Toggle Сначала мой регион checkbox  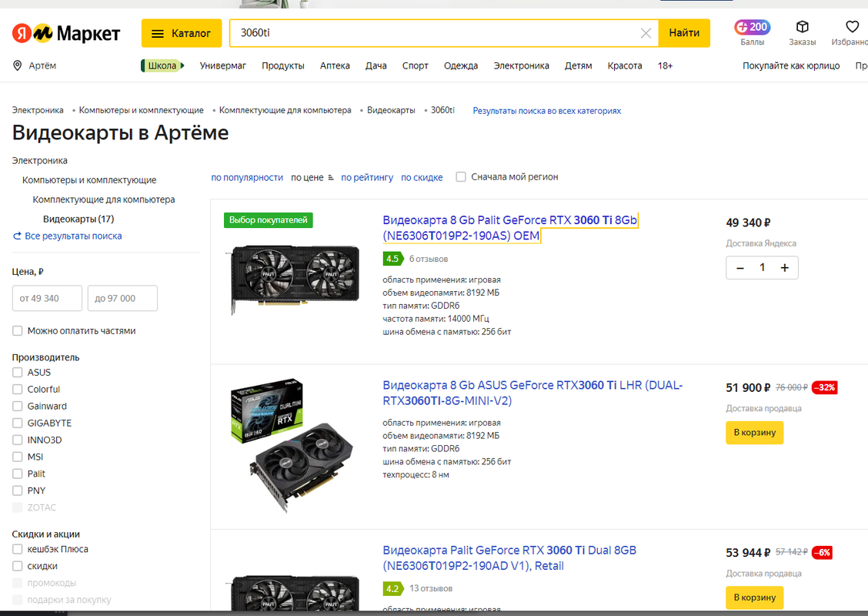pos(461,176)
